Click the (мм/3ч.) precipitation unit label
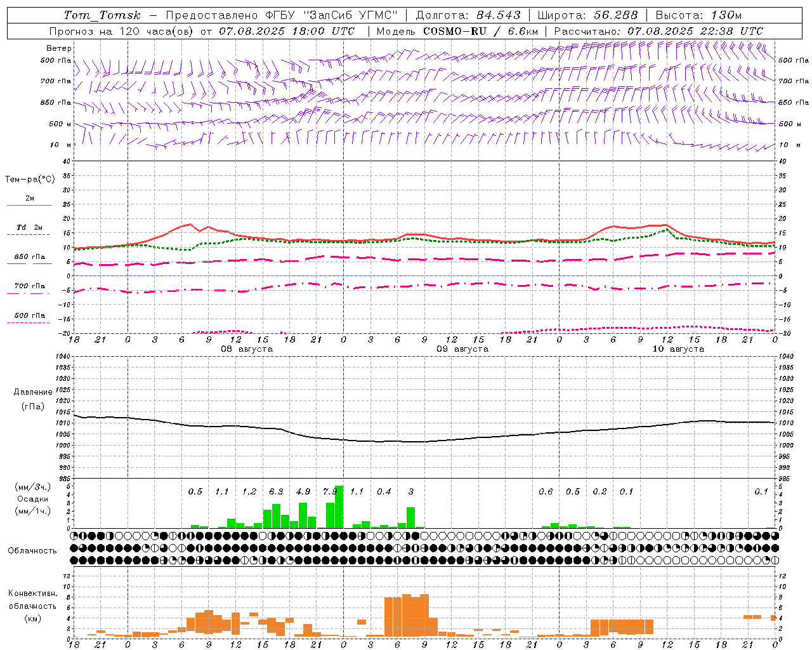Viewport: 812px width, 650px height. (32, 487)
